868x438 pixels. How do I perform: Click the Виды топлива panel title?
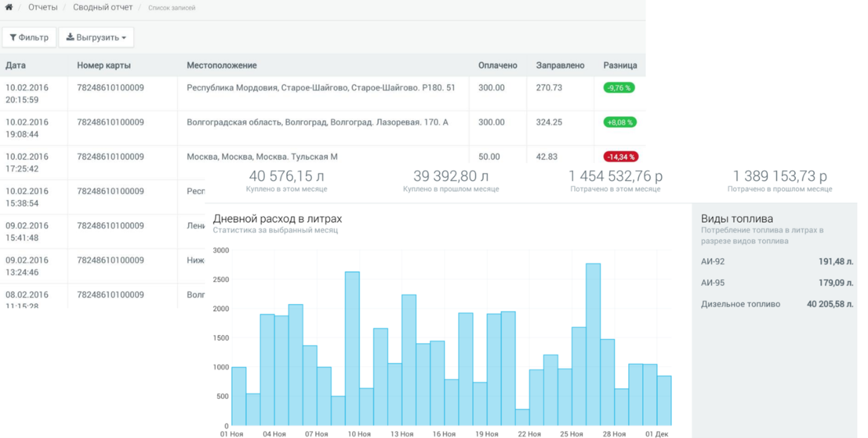[x=737, y=219]
